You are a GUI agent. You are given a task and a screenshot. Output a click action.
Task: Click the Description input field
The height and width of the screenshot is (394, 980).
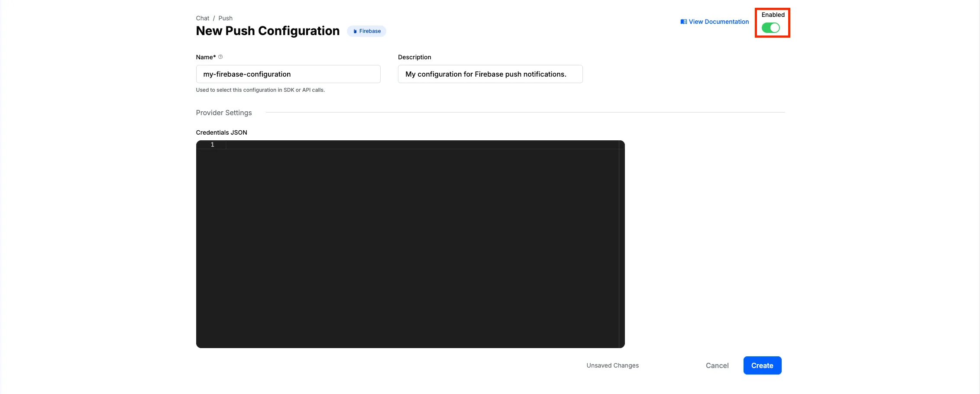point(490,74)
